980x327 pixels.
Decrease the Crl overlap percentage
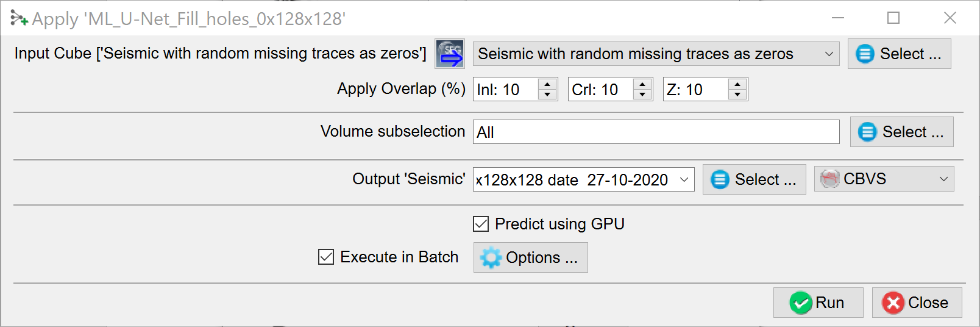pyautogui.click(x=642, y=95)
